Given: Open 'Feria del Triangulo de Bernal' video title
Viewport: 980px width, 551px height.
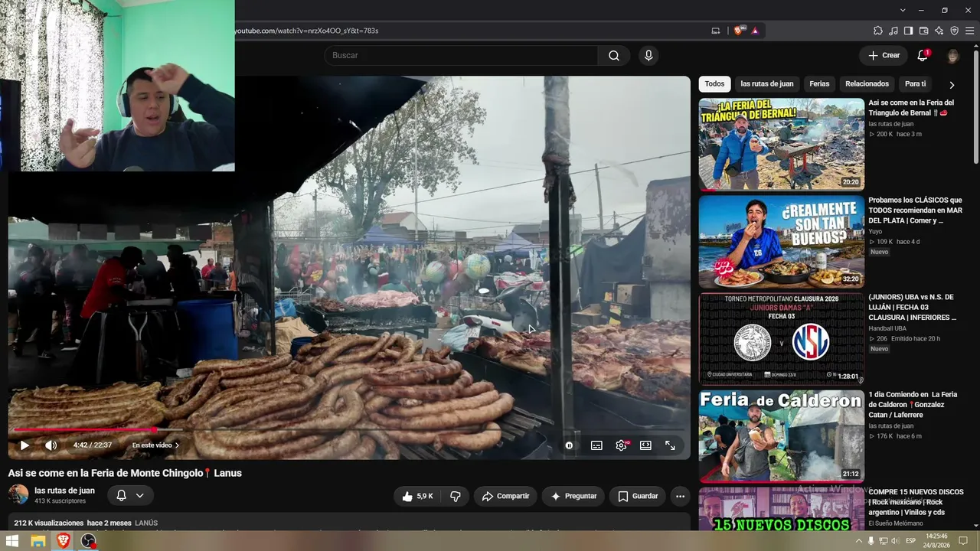Looking at the screenshot, I should tap(911, 108).
